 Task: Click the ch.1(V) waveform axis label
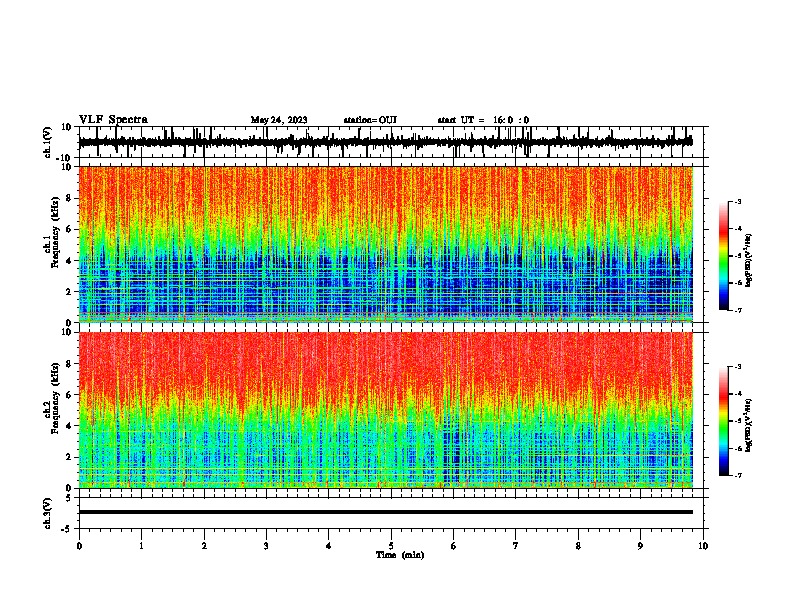click(x=47, y=142)
